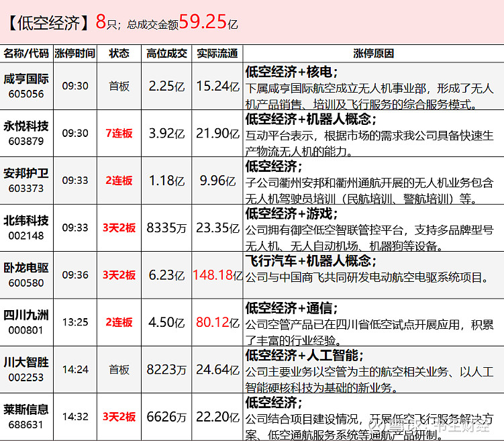Image resolution: width=504 pixels, height=441 pixels.
Task: Click the 15.24亿 float value
Action: [217, 86]
